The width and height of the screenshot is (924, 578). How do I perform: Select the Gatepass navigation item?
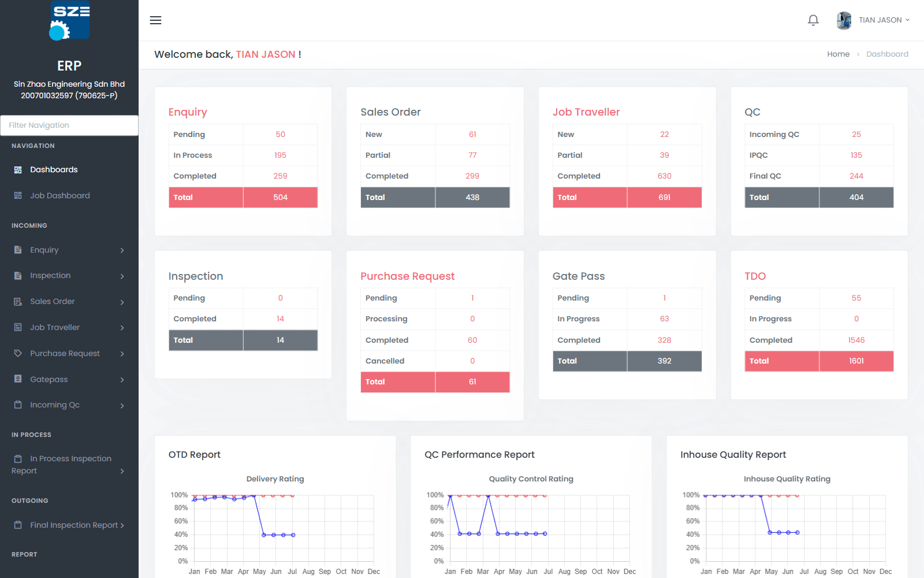[x=69, y=379]
